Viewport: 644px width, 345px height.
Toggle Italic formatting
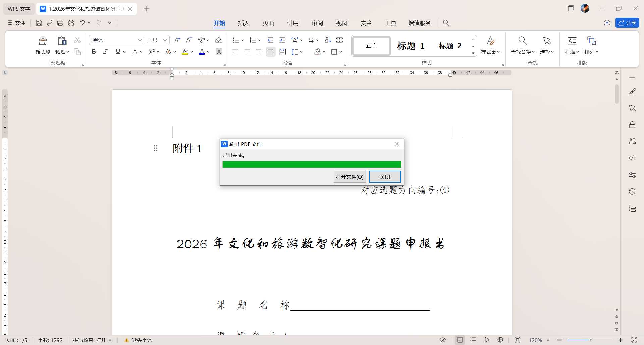coord(105,52)
